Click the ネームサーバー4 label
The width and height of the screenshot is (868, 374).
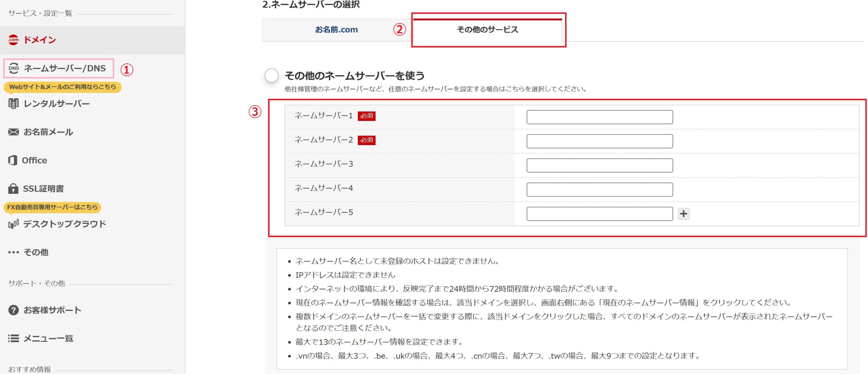pyautogui.click(x=323, y=188)
